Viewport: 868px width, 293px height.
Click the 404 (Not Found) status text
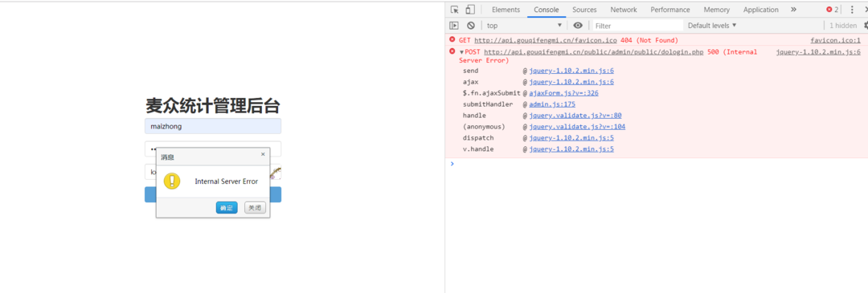click(649, 40)
